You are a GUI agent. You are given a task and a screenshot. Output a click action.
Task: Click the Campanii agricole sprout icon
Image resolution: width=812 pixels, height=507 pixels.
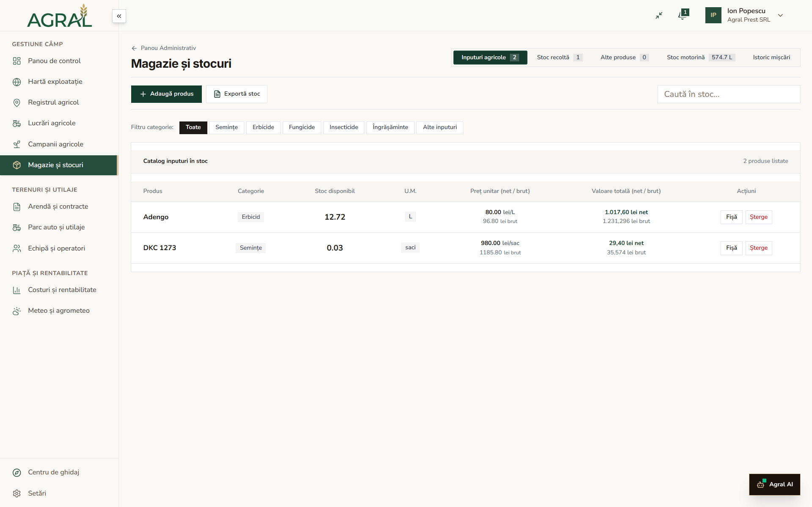coord(17,144)
